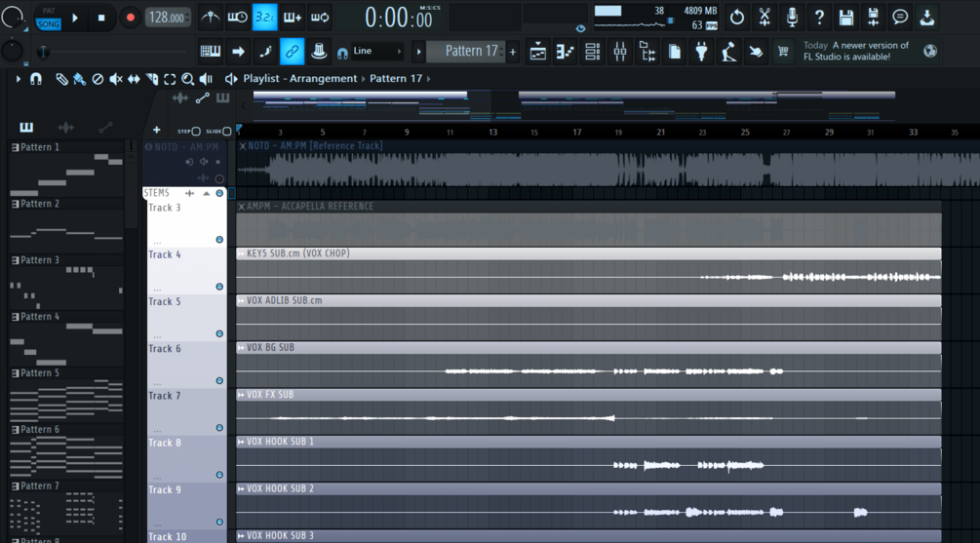Toggle wait for input to start playing
980x543 pixels.
click(x=237, y=18)
